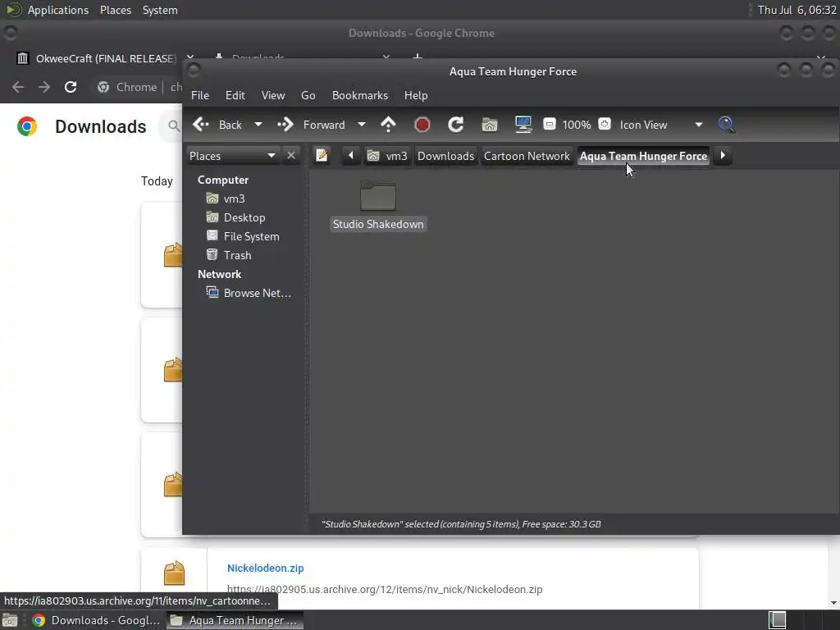Zoom in with the plus icon

pos(605,125)
